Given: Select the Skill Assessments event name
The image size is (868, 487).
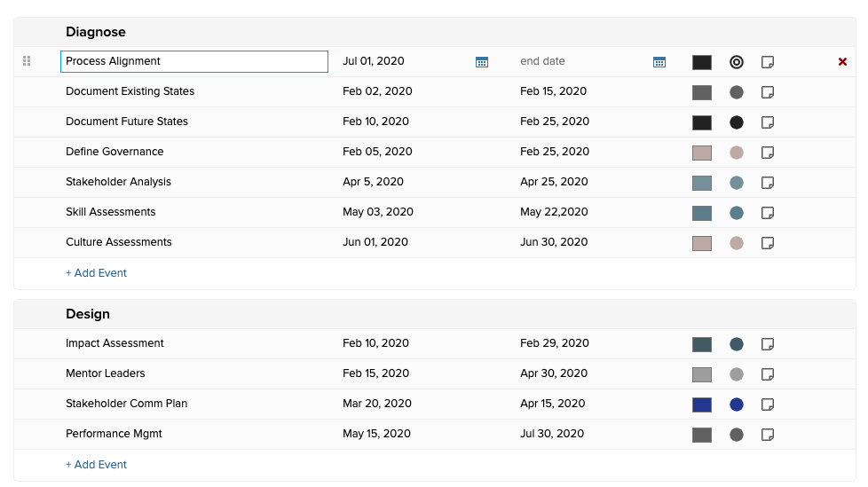Looking at the screenshot, I should [x=111, y=212].
